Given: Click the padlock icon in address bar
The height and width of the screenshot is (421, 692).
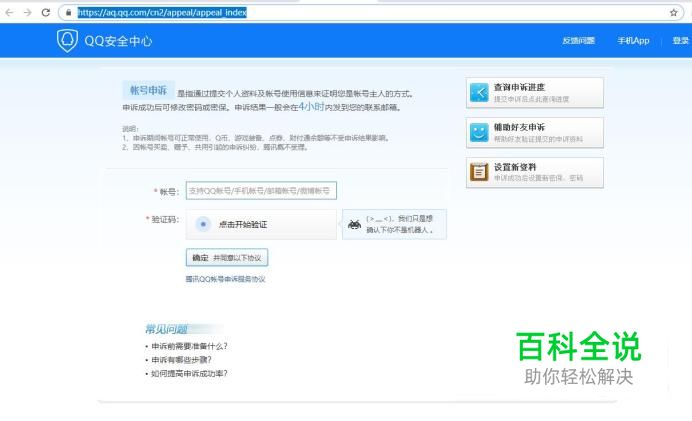Looking at the screenshot, I should 68,12.
